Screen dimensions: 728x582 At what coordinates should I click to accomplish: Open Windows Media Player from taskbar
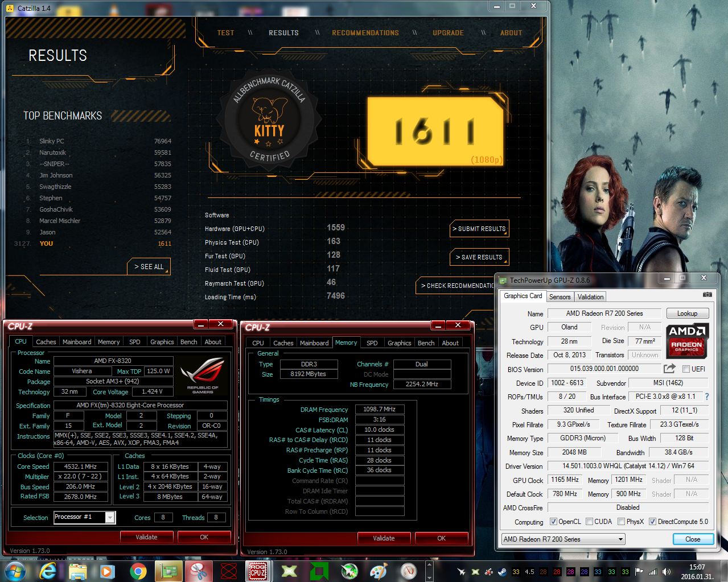point(107,571)
